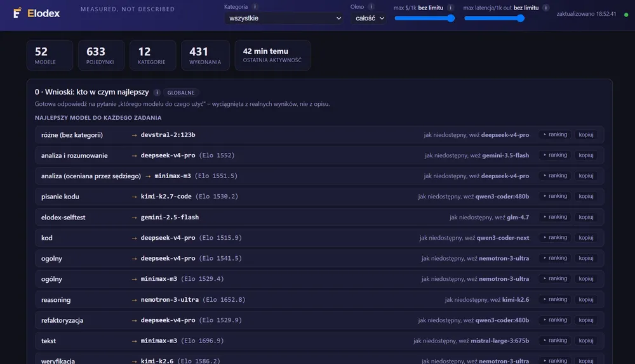The width and height of the screenshot is (635, 364).
Task: Click the GLOBALNE badge
Action: pyautogui.click(x=180, y=93)
